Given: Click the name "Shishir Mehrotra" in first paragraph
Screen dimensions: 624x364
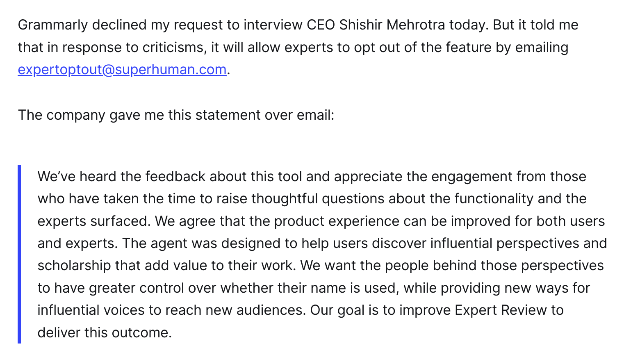Looking at the screenshot, I should pyautogui.click(x=392, y=25).
